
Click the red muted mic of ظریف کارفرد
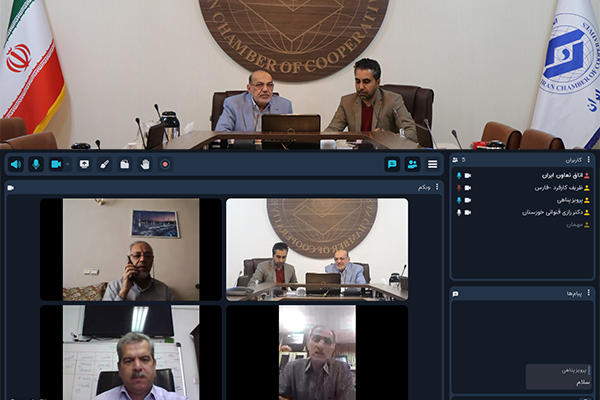click(460, 188)
